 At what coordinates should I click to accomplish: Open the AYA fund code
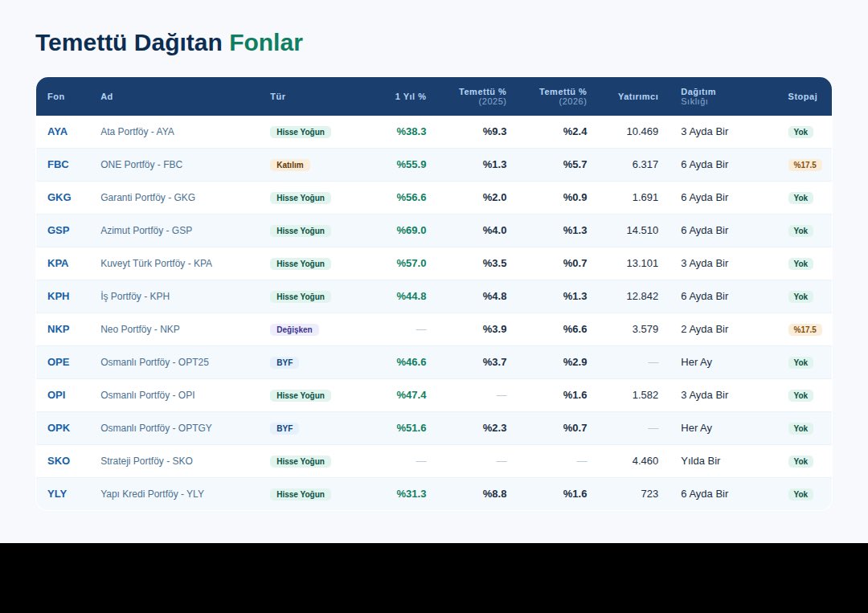coord(58,132)
